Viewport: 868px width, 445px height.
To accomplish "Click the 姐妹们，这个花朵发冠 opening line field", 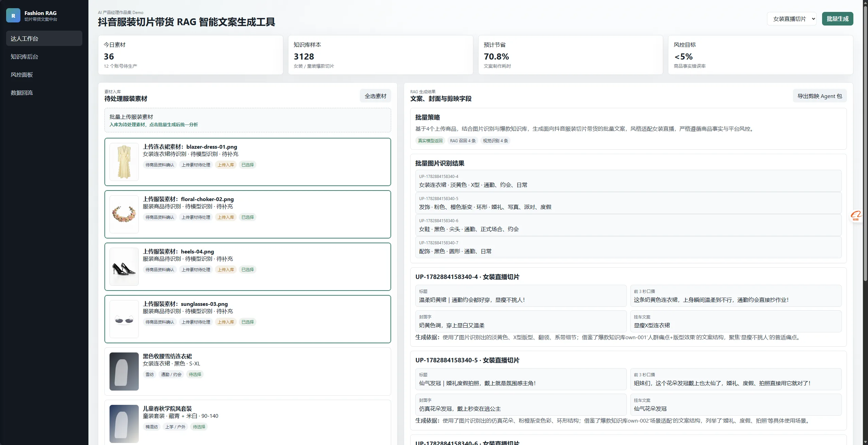I will point(736,379).
